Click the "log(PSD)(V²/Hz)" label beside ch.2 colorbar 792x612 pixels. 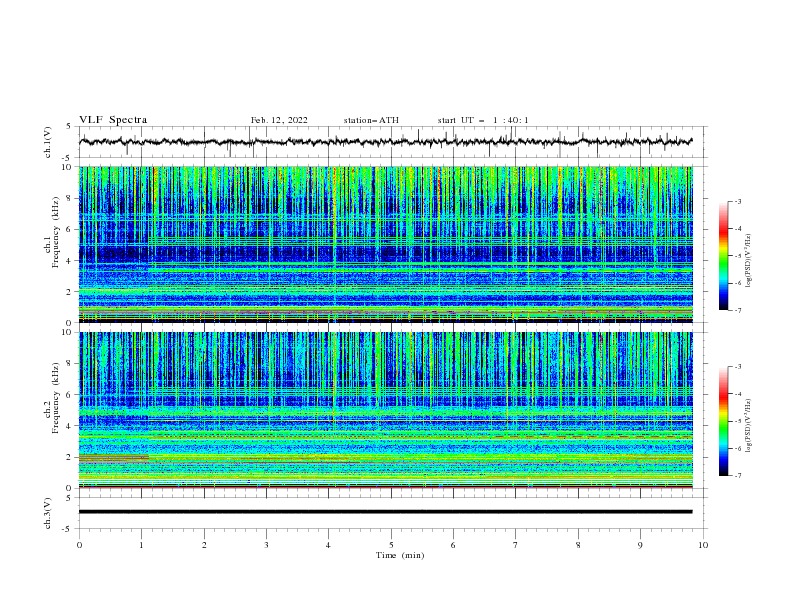[749, 426]
